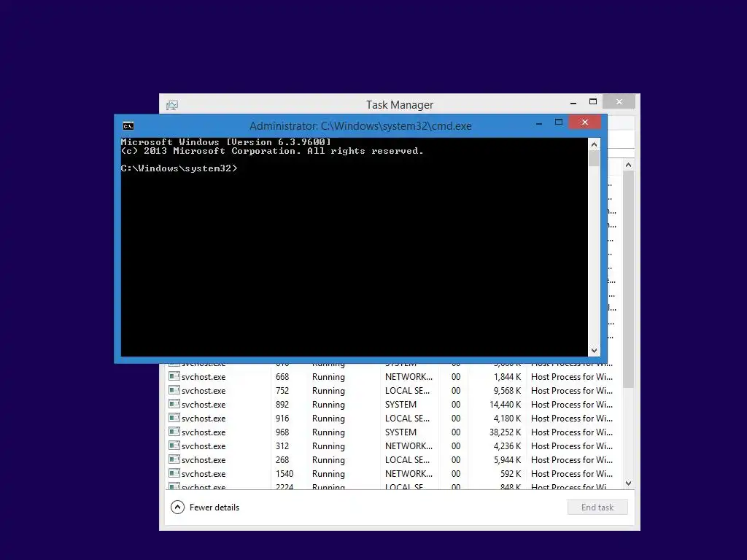This screenshot has height=560, width=747.
Task: Click memory value 14,440 K
Action: 506,404
